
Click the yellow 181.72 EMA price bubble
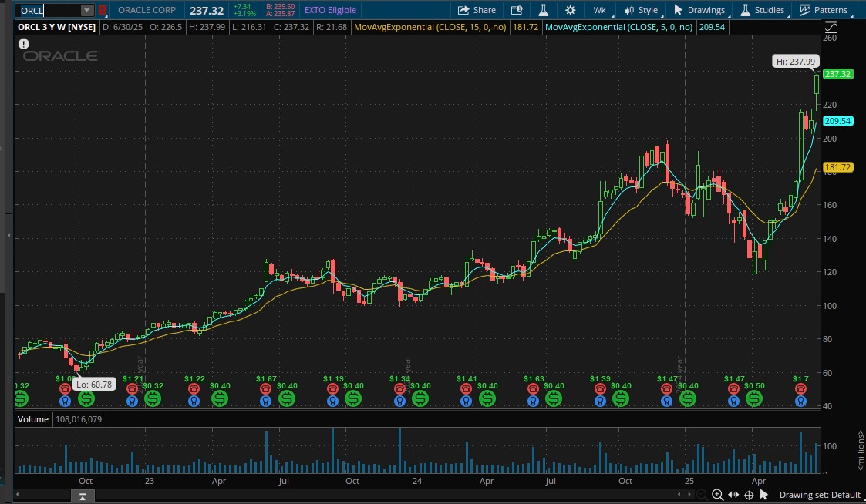coord(837,167)
